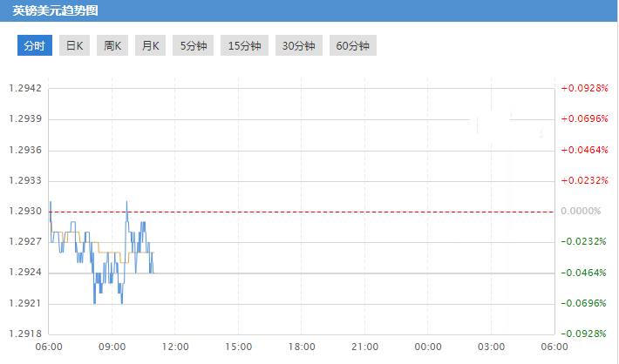Image resolution: width=619 pixels, height=364 pixels.
Task: View the 60分钟 interval chart
Action: [x=353, y=46]
